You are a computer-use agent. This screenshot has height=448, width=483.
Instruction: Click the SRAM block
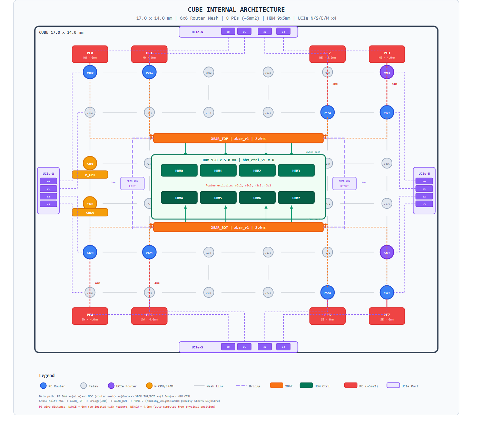(90, 213)
